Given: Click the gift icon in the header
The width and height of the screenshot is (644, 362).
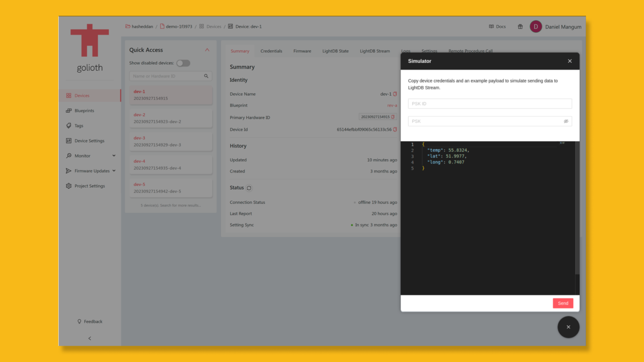Looking at the screenshot, I should point(520,26).
